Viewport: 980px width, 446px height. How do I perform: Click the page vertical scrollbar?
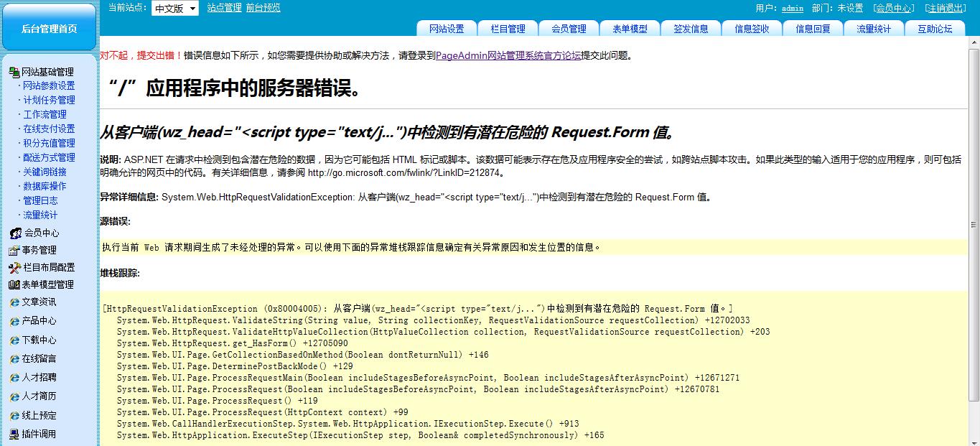[974, 215]
